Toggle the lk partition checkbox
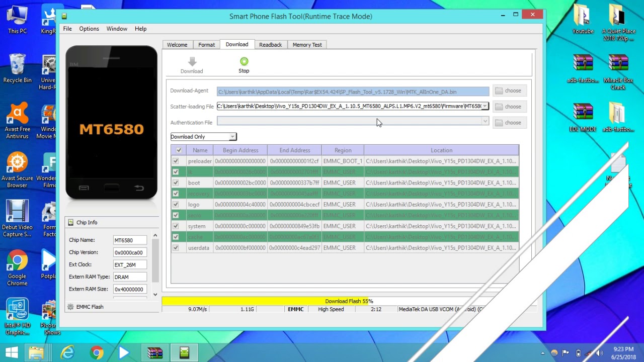The width and height of the screenshot is (644, 362). 176,172
